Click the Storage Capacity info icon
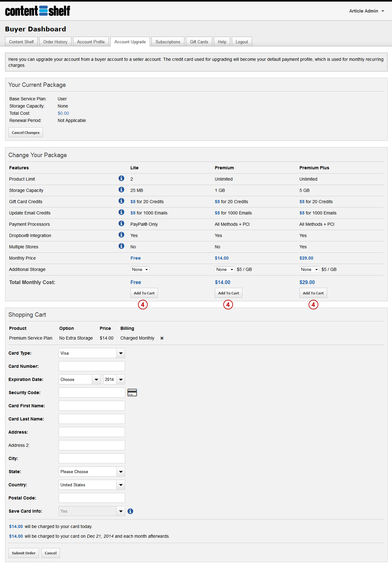Viewport: 392px width, 565px height. point(121,189)
